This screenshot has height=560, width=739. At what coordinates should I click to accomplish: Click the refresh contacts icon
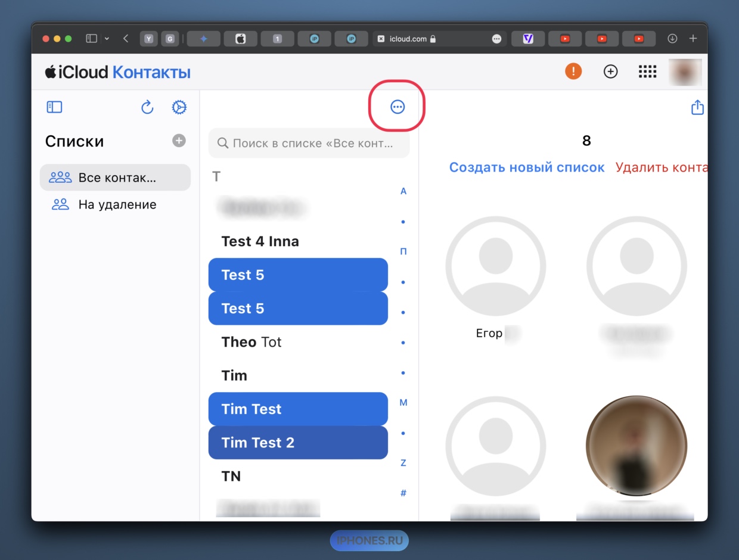pyautogui.click(x=147, y=107)
